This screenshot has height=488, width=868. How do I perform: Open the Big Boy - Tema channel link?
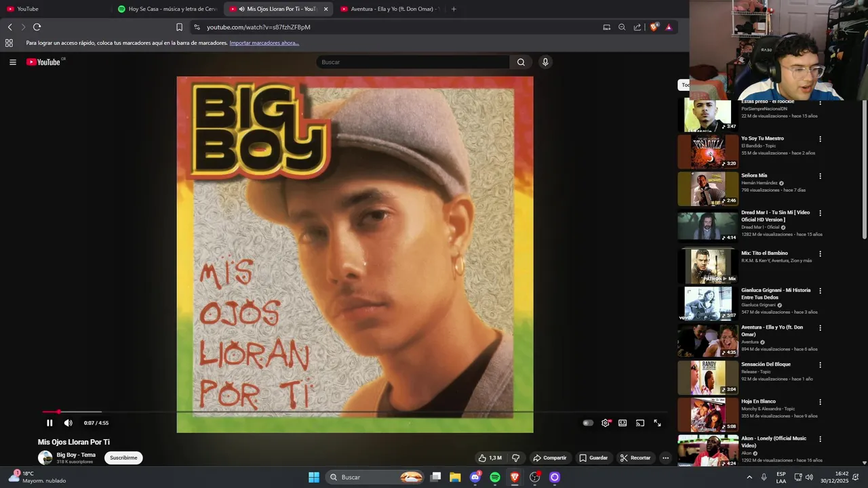(76, 455)
